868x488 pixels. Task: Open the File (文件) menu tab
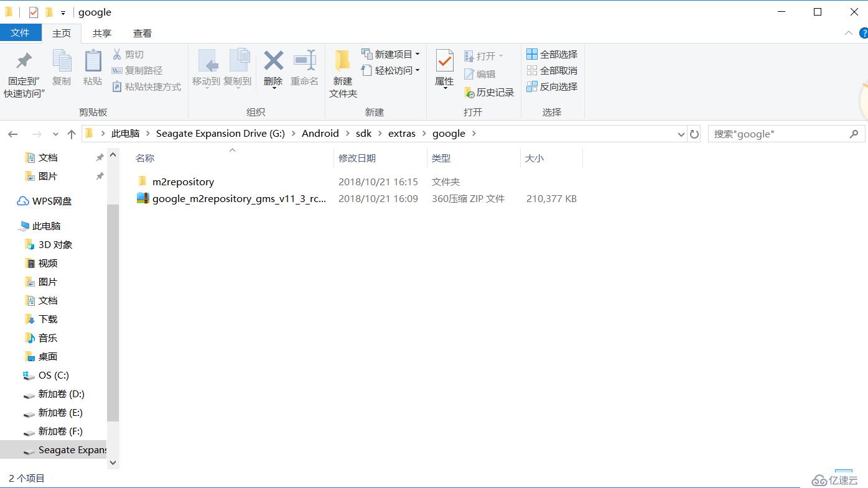pyautogui.click(x=21, y=33)
